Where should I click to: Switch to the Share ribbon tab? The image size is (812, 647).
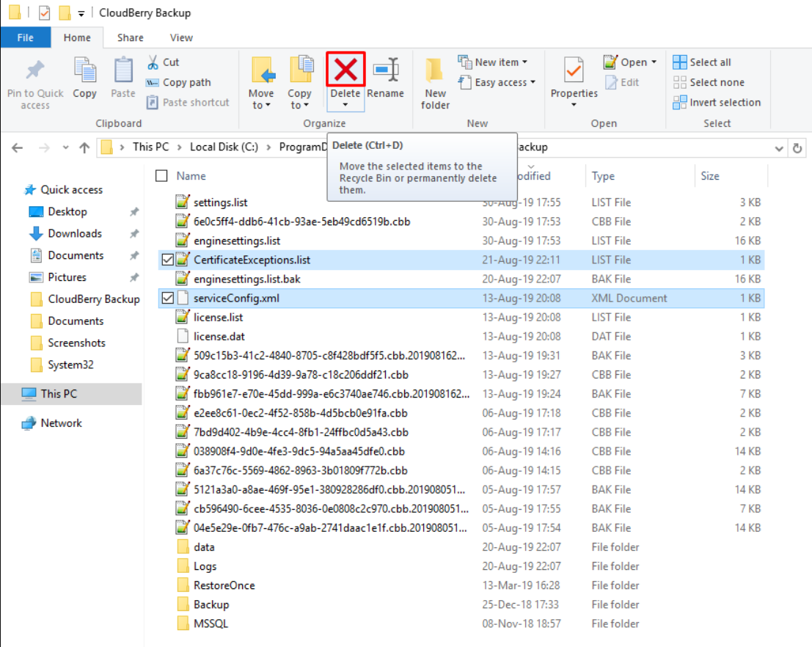(131, 38)
